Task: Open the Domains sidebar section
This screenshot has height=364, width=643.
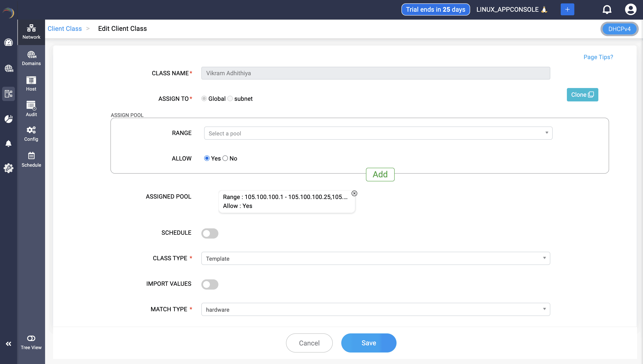Action: 31,58
